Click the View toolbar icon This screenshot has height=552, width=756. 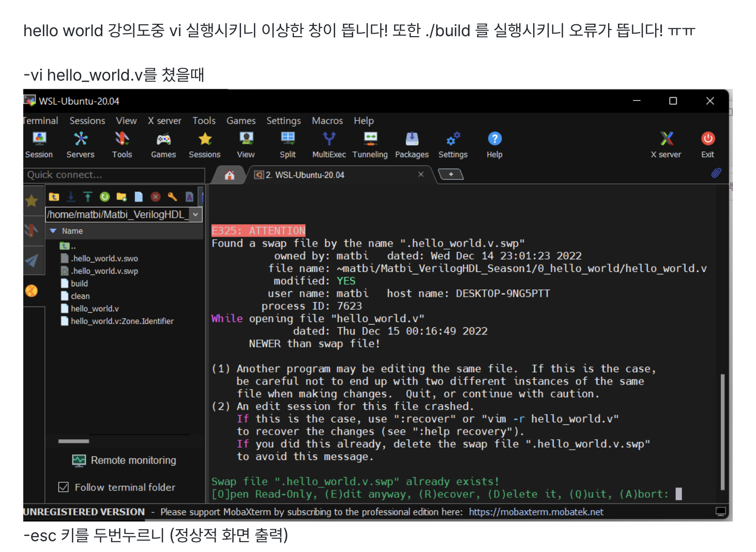246,145
